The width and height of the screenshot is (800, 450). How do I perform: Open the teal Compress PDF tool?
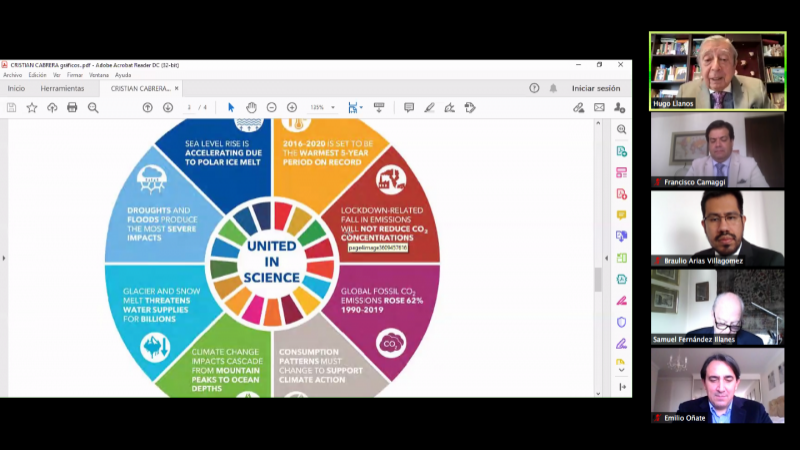pos(621,280)
